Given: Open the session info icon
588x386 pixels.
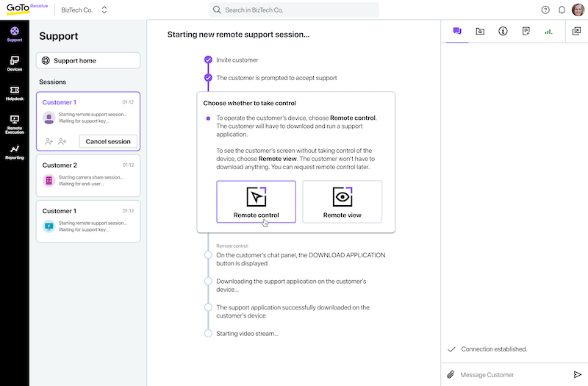Looking at the screenshot, I should pos(503,31).
